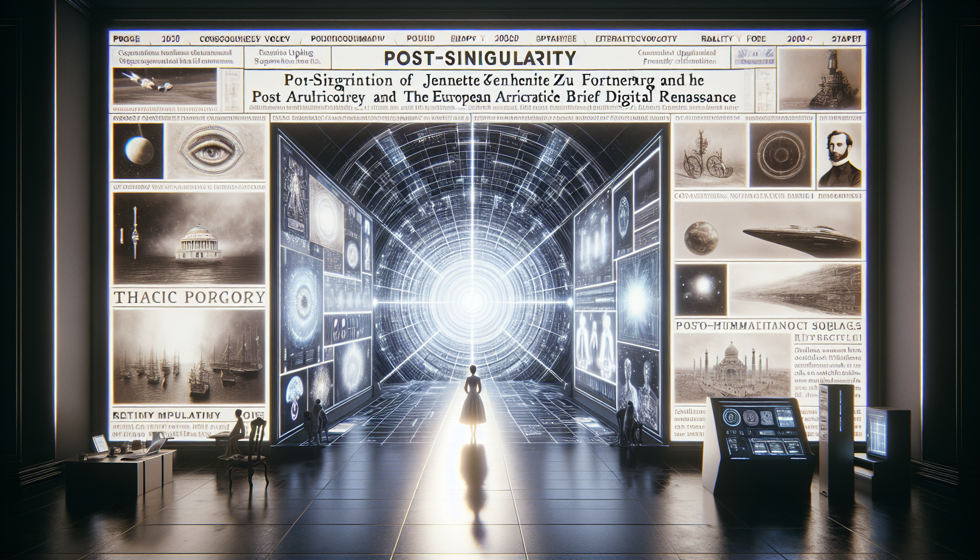Click the bright center of the light portal
Viewport: 980px width, 560px height.
coord(471,298)
